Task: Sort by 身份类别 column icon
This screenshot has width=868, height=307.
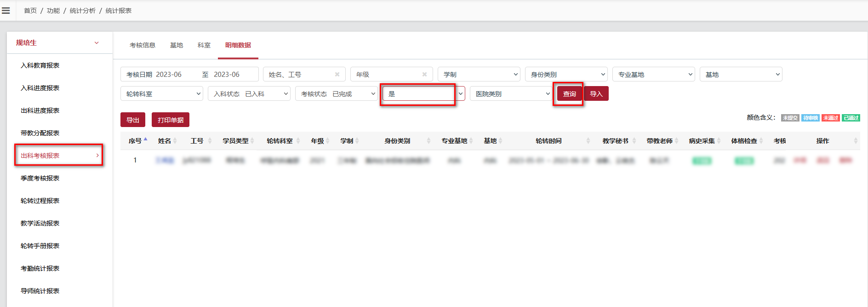Action: point(428,141)
